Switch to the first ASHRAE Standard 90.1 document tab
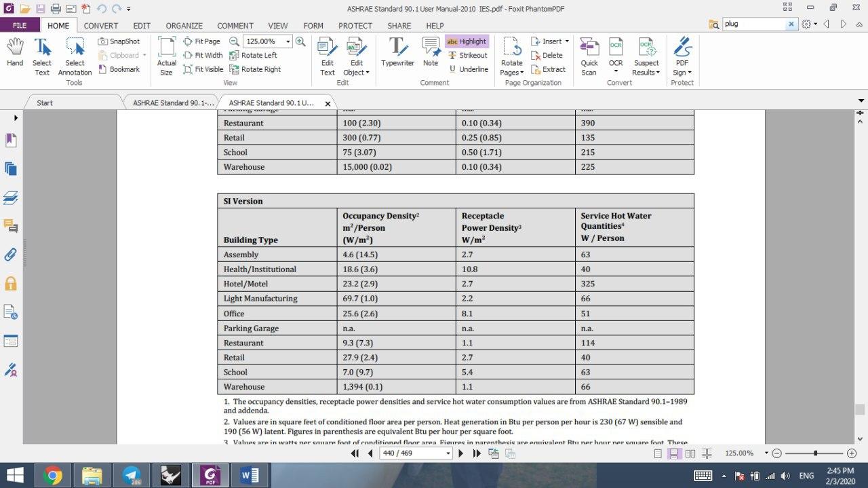Screen dimensions: 868x488 (x=173, y=103)
